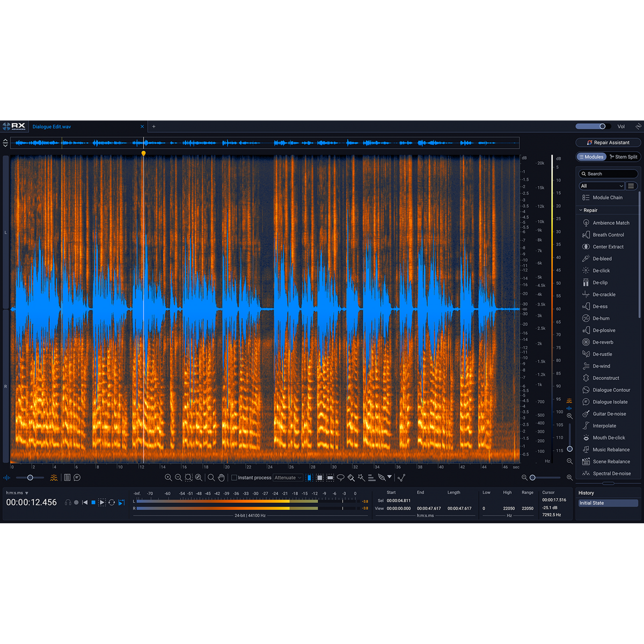644x644 pixels.
Task: Select the Brush selection tool
Action: pos(351,478)
